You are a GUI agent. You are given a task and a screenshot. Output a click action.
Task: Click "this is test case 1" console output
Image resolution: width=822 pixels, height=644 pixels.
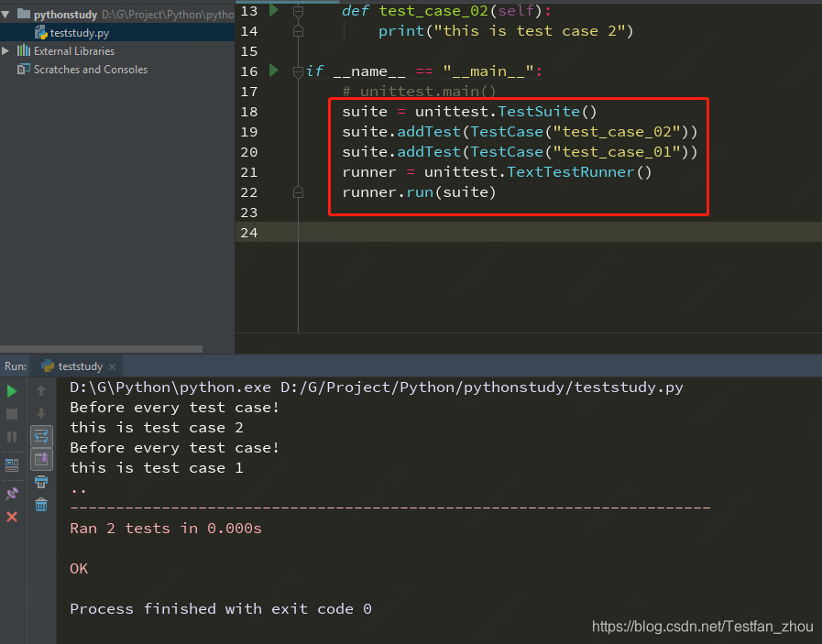click(157, 468)
